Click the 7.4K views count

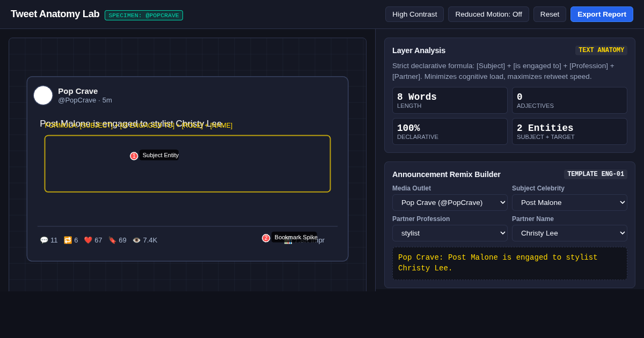coord(150,240)
